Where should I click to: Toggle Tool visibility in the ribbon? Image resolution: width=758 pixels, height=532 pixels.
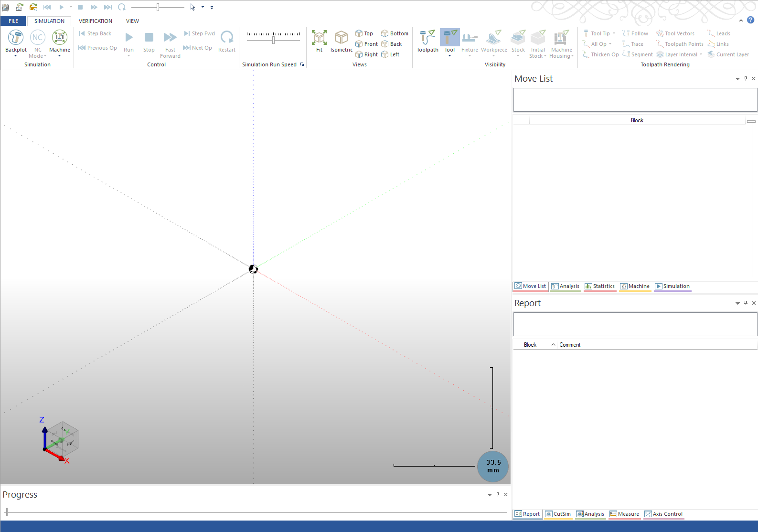click(449, 38)
